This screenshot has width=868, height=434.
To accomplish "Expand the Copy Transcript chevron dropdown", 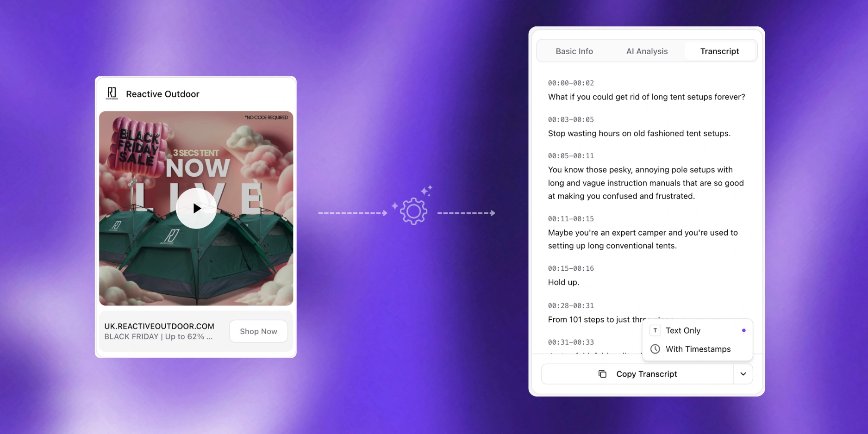I will (743, 374).
